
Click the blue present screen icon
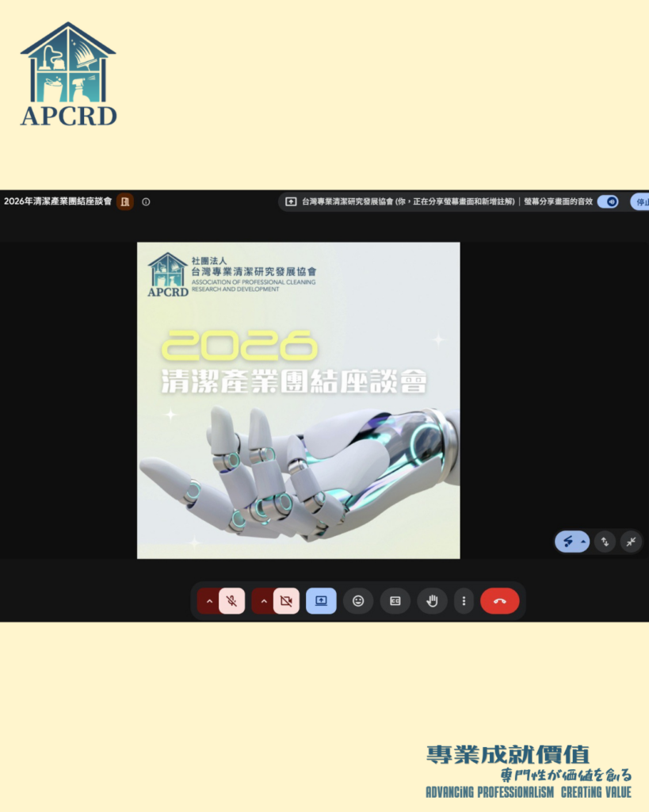click(321, 601)
